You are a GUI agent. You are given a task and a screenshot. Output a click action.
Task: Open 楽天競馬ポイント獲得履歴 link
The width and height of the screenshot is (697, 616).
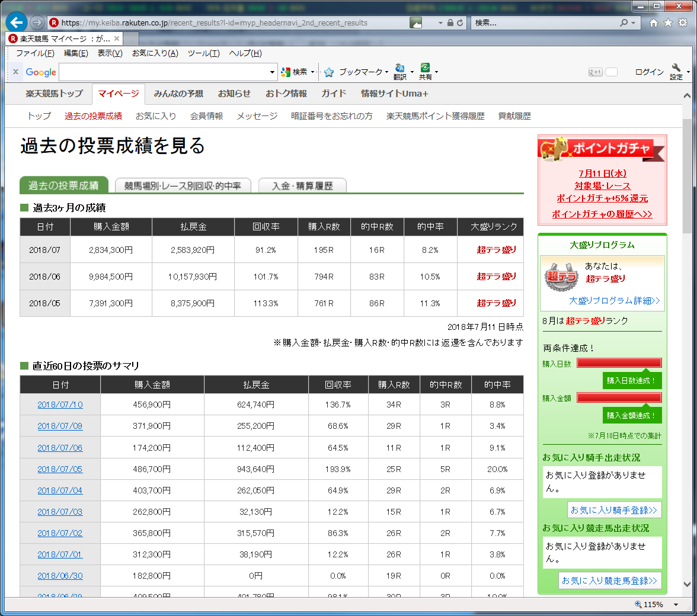click(x=435, y=116)
